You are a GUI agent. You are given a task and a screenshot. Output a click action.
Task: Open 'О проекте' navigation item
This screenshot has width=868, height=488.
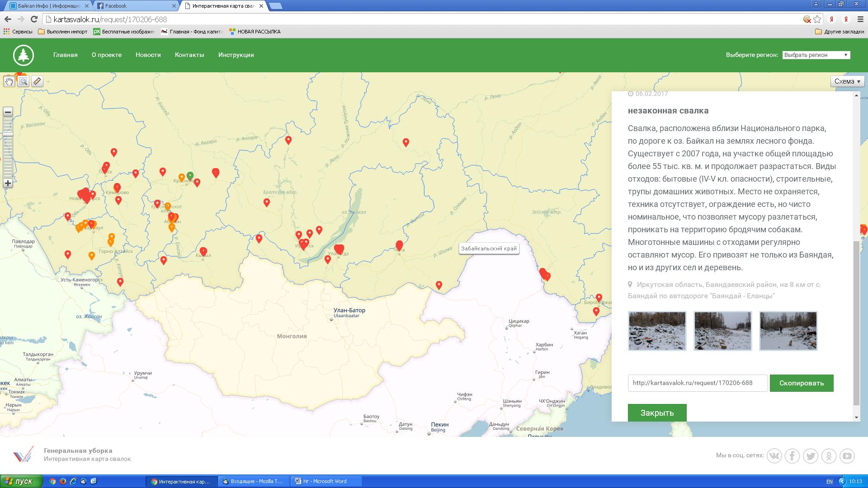click(x=107, y=55)
